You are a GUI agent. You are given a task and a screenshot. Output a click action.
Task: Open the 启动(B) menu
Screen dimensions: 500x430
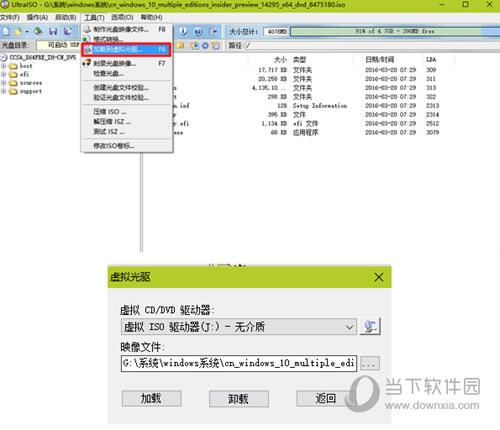[66, 17]
